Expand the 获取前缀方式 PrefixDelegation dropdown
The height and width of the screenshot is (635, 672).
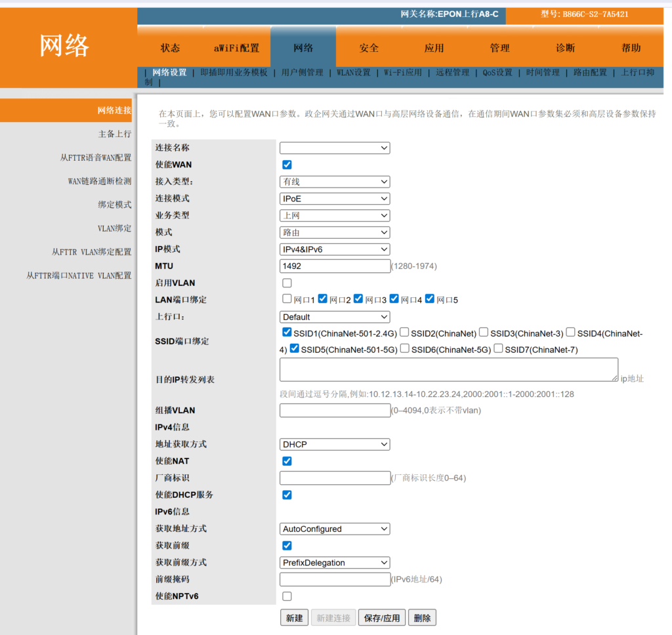click(335, 562)
